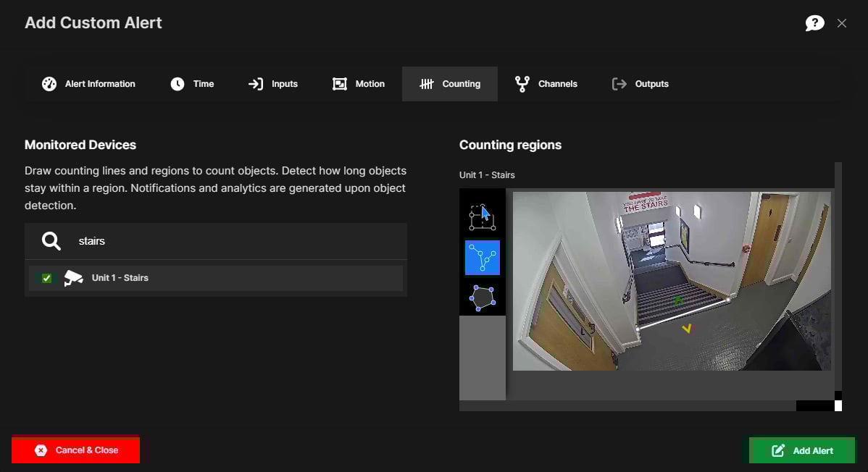This screenshot has width=868, height=472.
Task: Click the Cancel & Close button
Action: click(75, 450)
